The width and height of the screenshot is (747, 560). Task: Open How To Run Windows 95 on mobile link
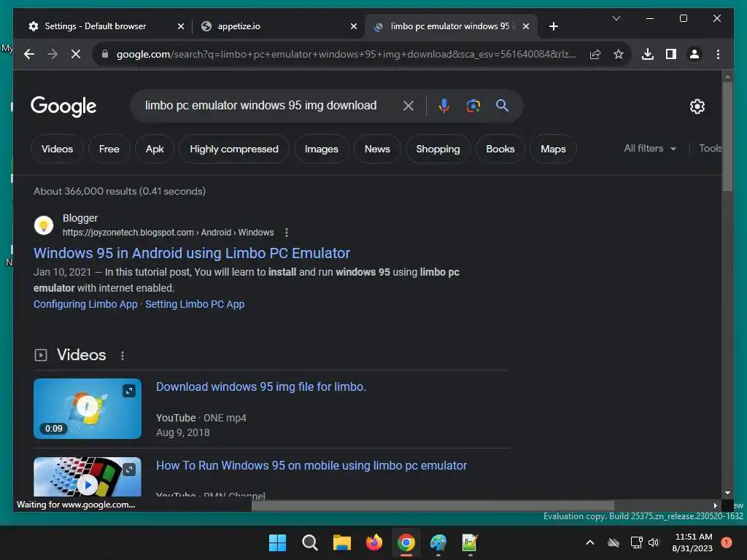(311, 465)
